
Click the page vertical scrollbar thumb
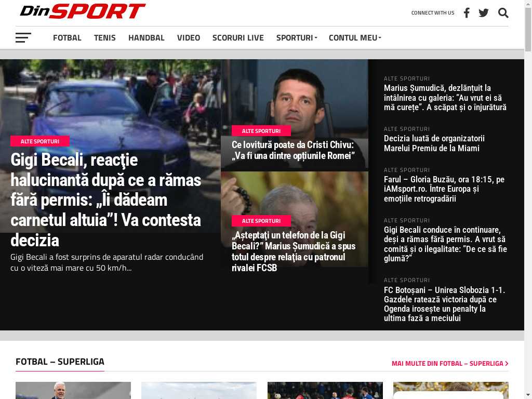pos(528,30)
